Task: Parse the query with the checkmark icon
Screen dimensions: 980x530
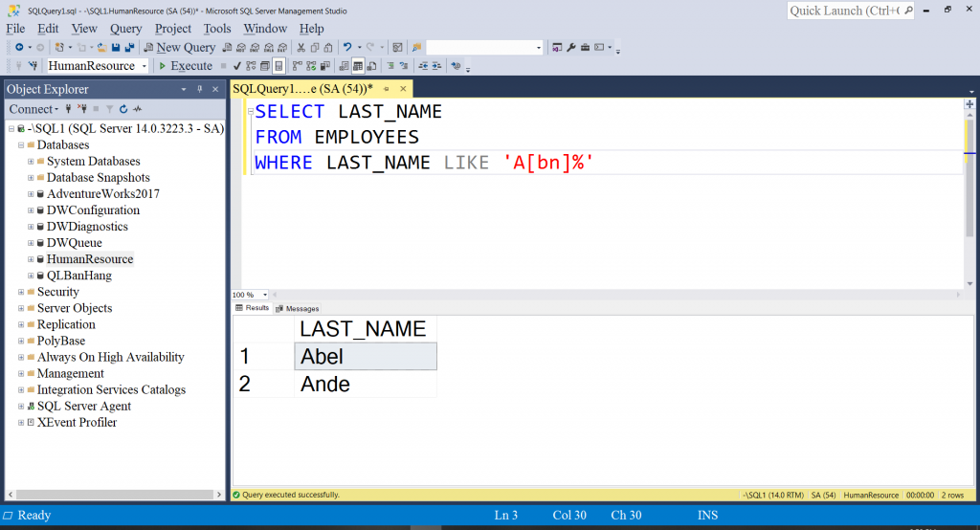Action: [237, 66]
